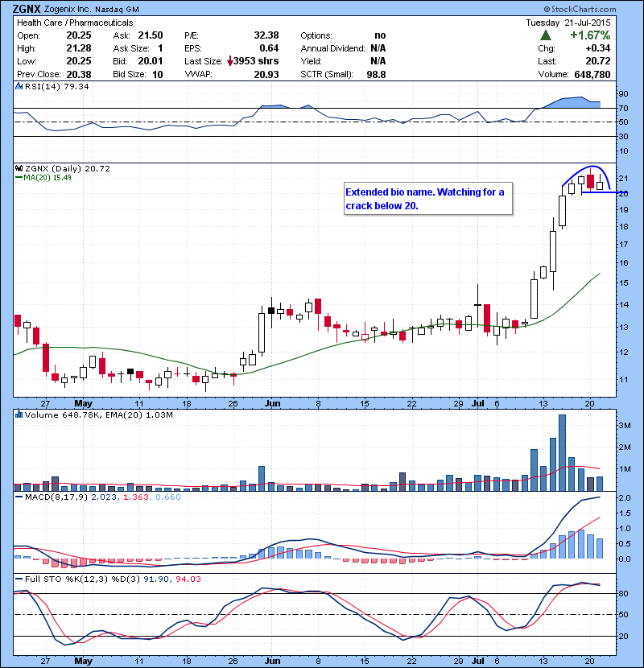The image size is (644, 668).
Task: Click the candlestick icon beside ZGNX (Daily)
Action: coord(19,168)
